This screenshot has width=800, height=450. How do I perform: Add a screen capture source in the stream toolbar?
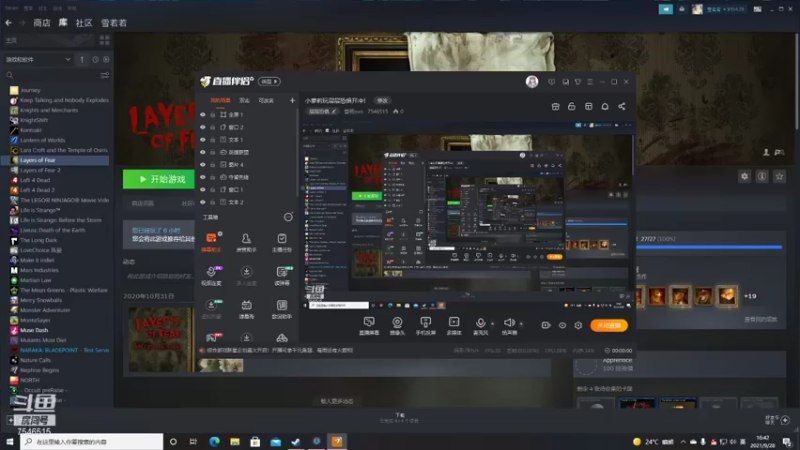[369, 325]
